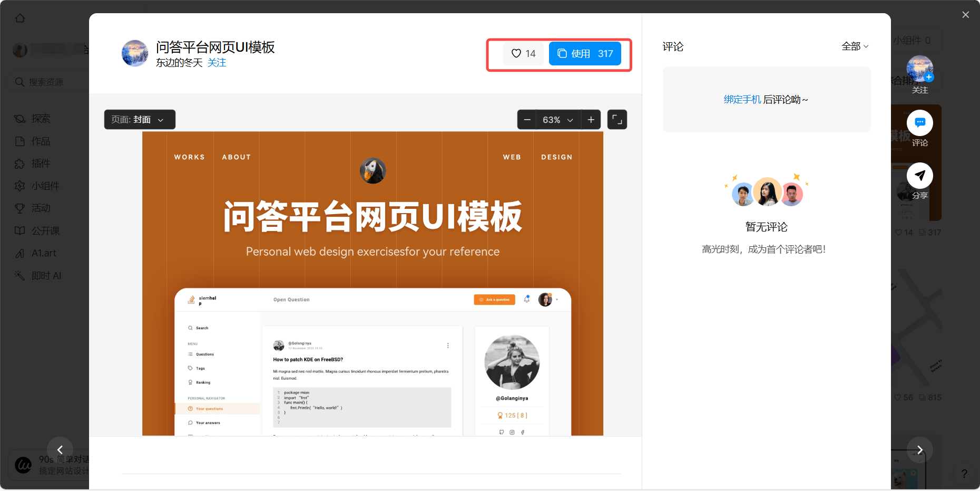Open the 页面: 封面 page dropdown
This screenshot has height=491, width=980.
pyautogui.click(x=140, y=120)
